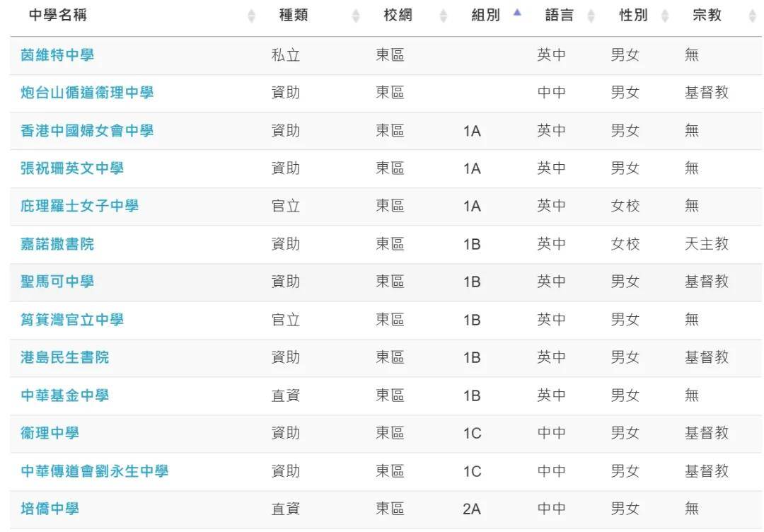Sort table by 中學名稱 column arrows
This screenshot has height=532, width=764.
point(251,16)
